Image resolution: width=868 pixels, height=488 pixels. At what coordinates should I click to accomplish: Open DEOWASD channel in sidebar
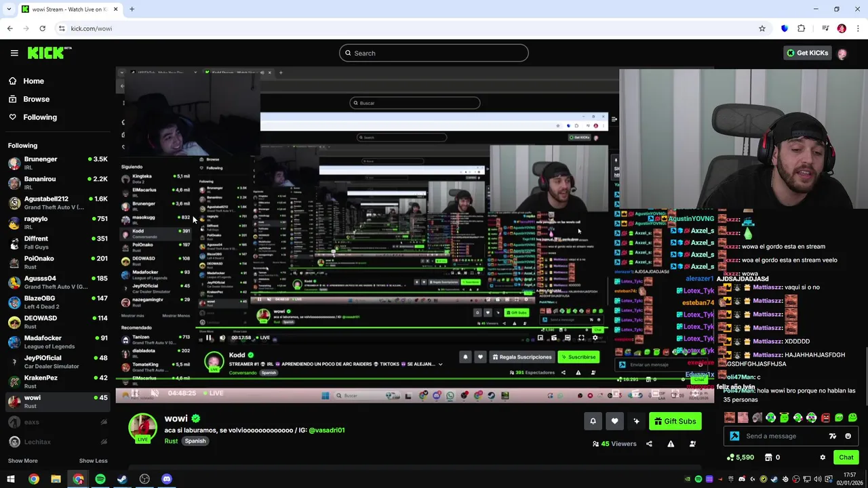58,322
